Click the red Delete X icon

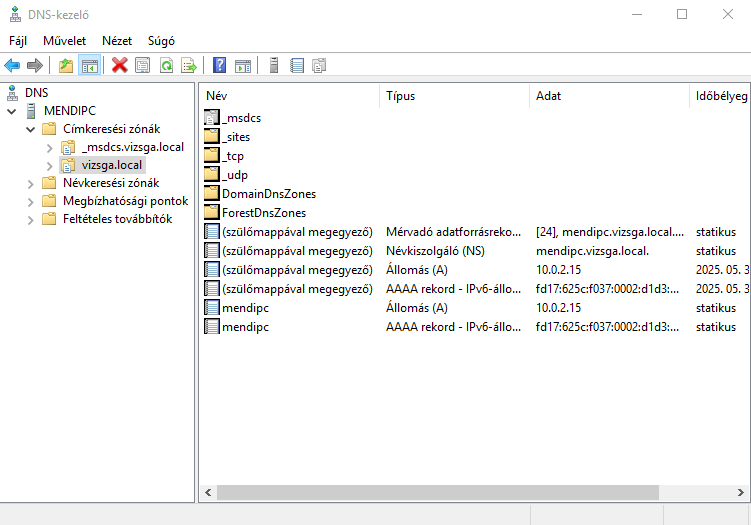[120, 66]
